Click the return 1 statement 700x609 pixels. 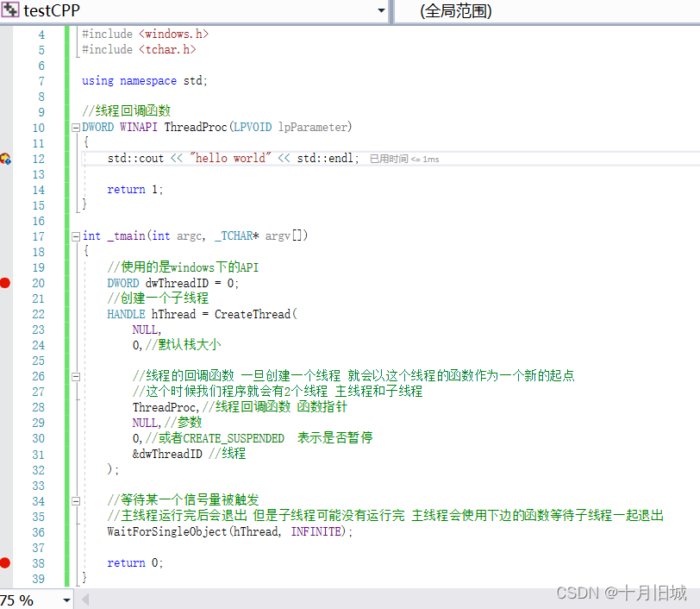point(135,190)
